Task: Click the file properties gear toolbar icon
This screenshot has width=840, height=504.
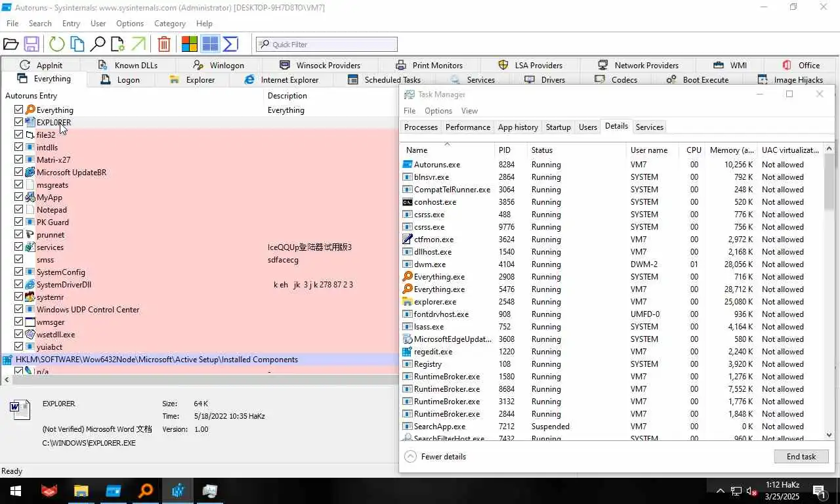Action: pyautogui.click(x=117, y=44)
